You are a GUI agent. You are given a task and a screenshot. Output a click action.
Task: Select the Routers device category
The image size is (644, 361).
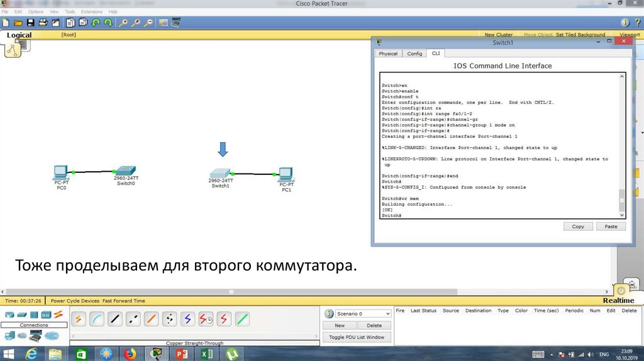tap(9, 315)
